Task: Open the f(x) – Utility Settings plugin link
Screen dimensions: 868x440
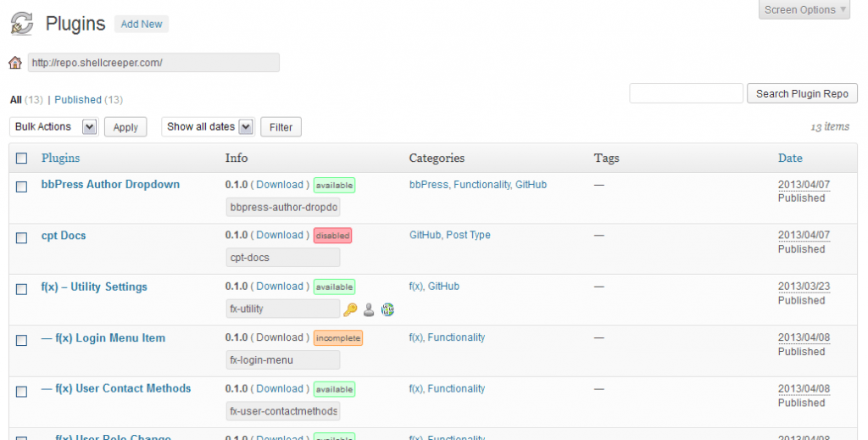Action: 94,287
